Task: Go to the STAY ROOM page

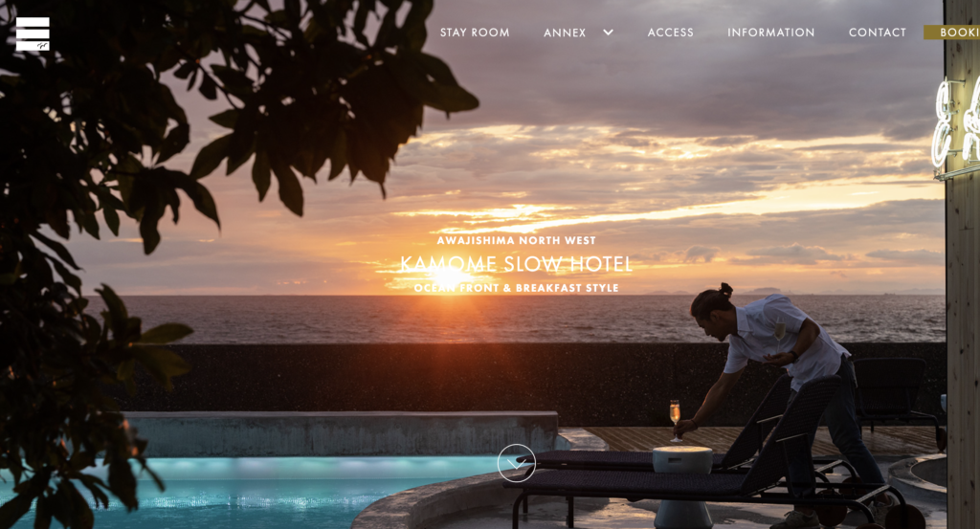Action: tap(475, 33)
